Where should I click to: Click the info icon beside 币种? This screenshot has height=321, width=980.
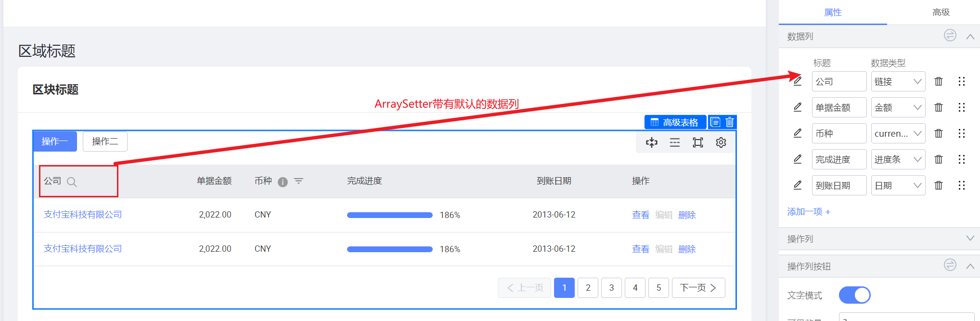tap(283, 182)
